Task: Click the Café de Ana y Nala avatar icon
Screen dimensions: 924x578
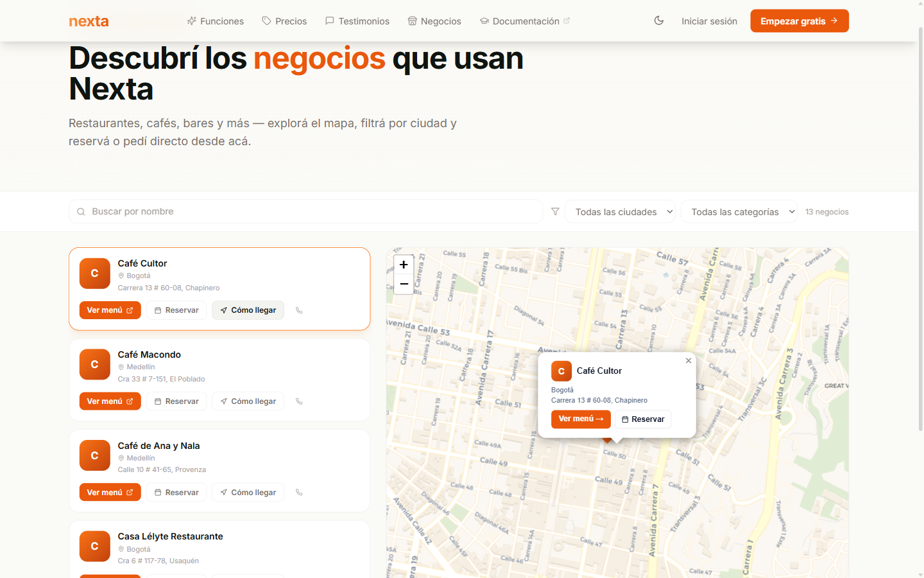Action: click(94, 455)
